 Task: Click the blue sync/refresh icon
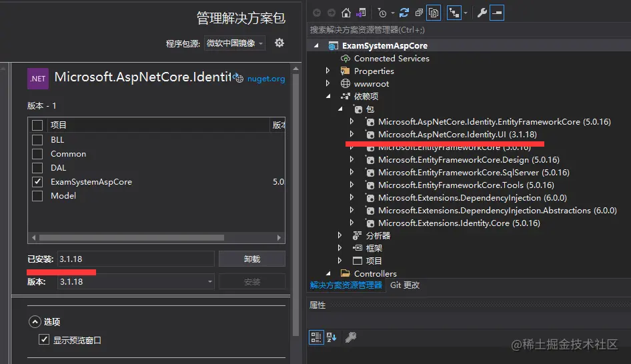click(404, 13)
